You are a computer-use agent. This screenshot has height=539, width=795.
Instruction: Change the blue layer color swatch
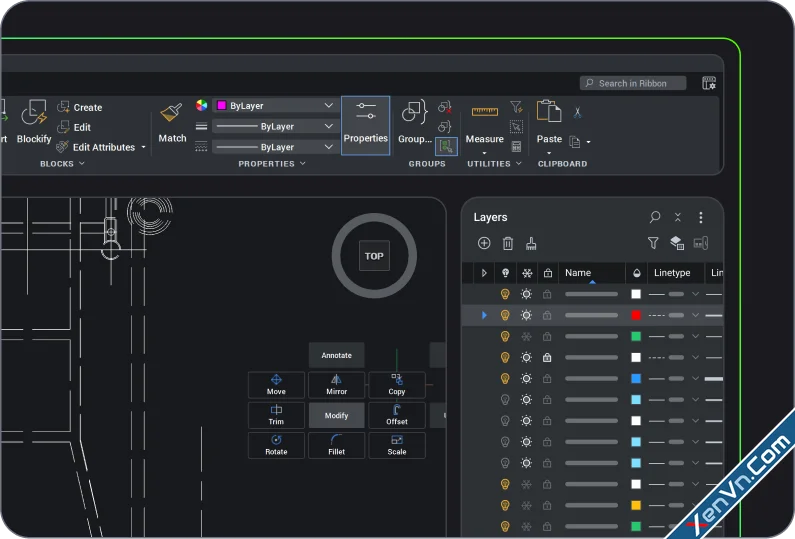click(636, 379)
